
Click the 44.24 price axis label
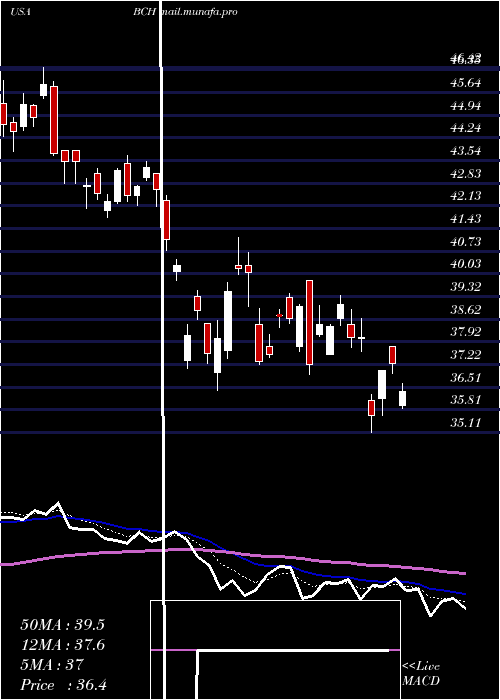pyautogui.click(x=466, y=128)
